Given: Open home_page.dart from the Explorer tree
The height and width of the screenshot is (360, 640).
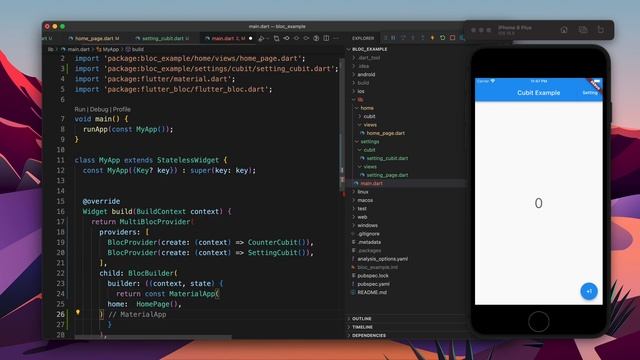Looking at the screenshot, I should click(x=385, y=133).
